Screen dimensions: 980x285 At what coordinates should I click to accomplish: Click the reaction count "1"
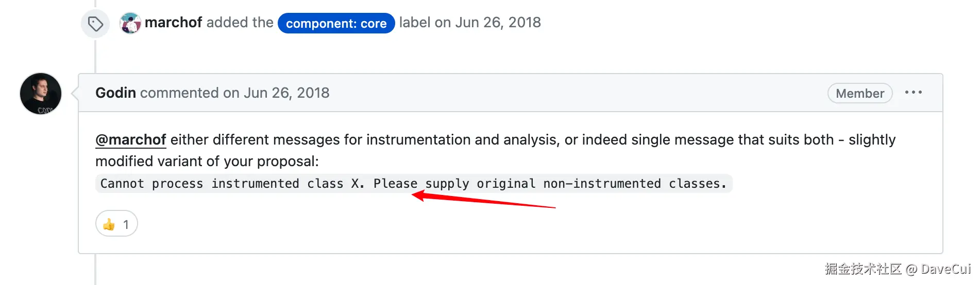(126, 224)
